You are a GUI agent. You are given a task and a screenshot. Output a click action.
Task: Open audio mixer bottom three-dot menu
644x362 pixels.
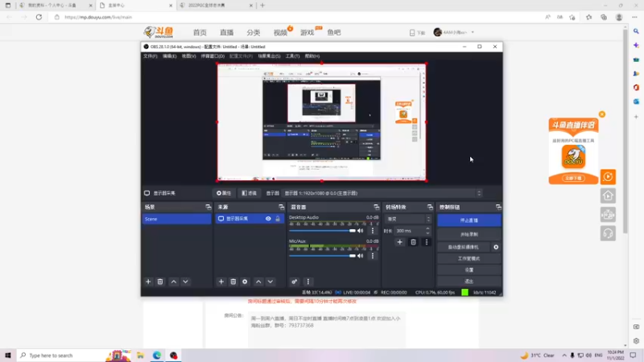point(308,282)
